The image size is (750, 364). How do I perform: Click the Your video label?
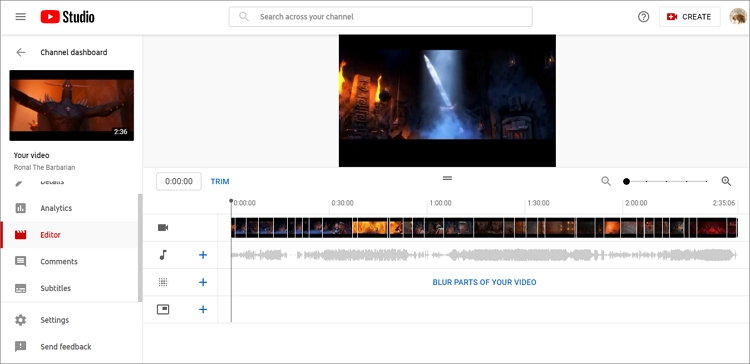32,155
